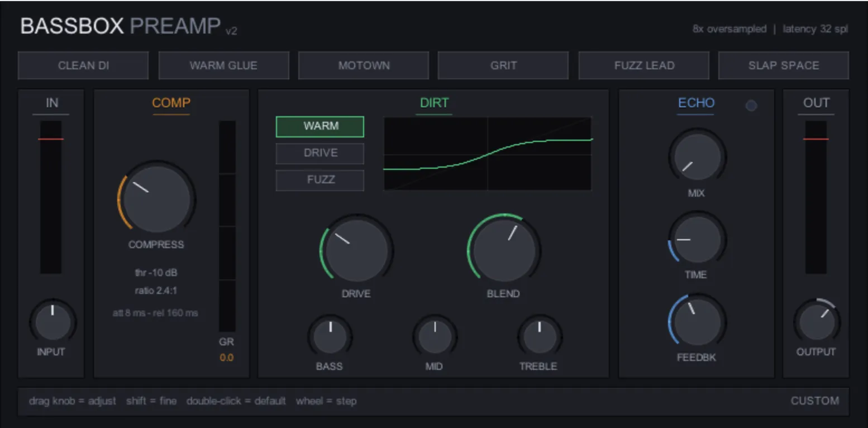This screenshot has width=868, height=428.
Task: Load the CLEAN DI preset
Action: point(83,65)
